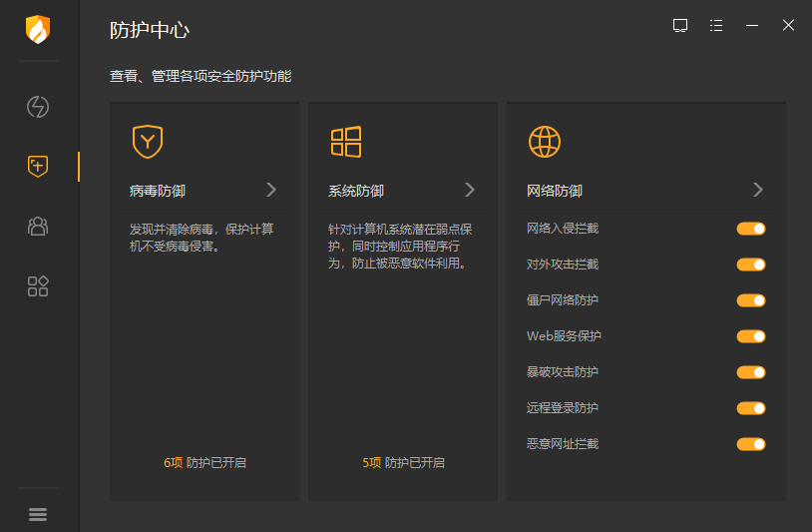812x532 pixels.
Task: Click the 6项 防护已开启 status link
Action: pos(204,463)
